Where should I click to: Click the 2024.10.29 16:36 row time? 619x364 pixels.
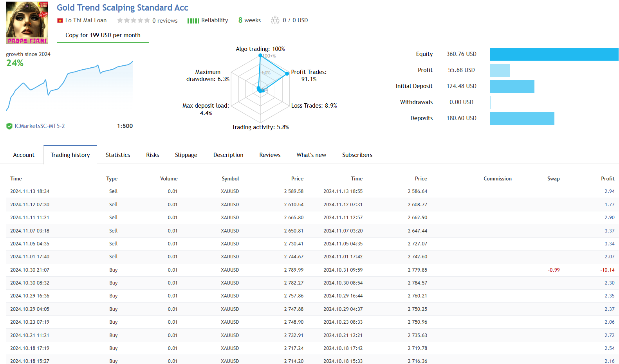coord(30,296)
